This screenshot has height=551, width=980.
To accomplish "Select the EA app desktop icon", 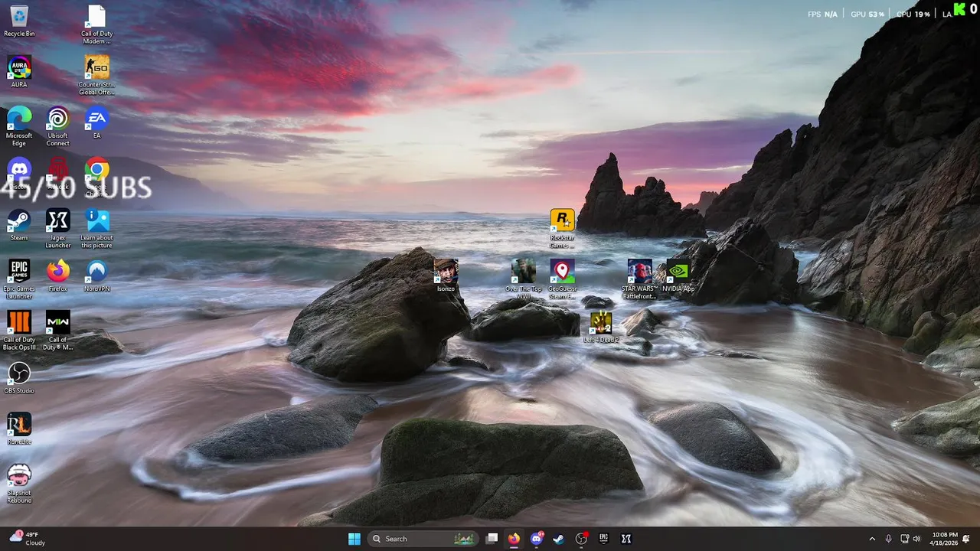I will pyautogui.click(x=96, y=122).
